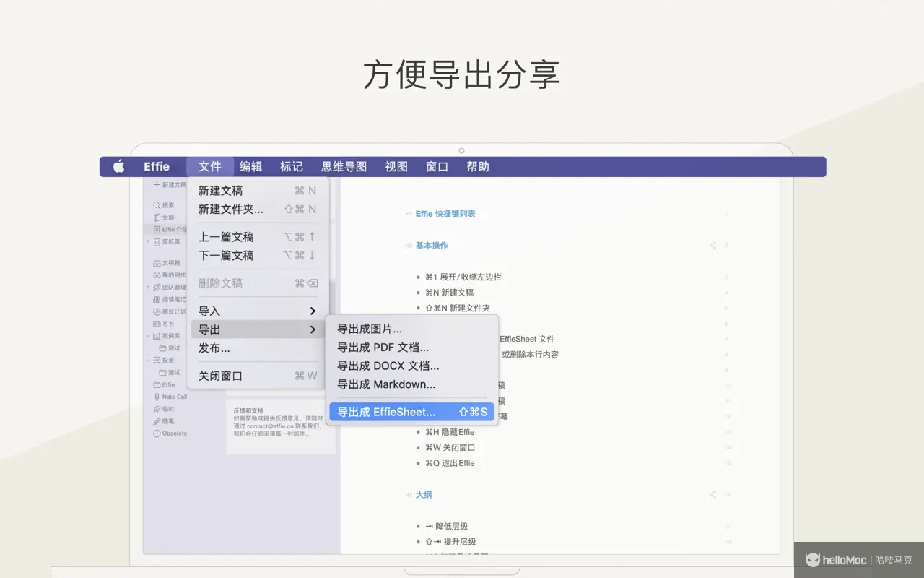
Task: Choose 发布... from the menu
Action: click(x=258, y=348)
